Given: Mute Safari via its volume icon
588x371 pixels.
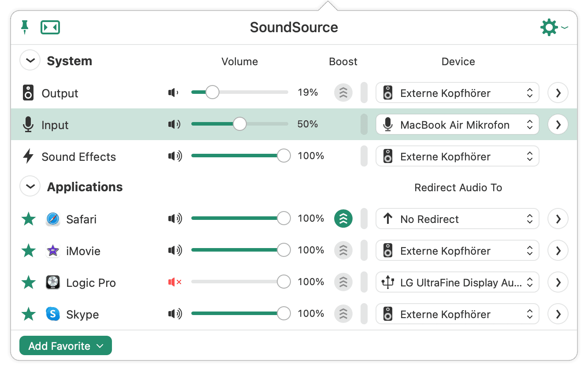Looking at the screenshot, I should [x=175, y=219].
